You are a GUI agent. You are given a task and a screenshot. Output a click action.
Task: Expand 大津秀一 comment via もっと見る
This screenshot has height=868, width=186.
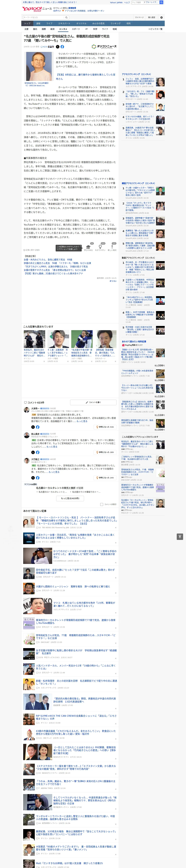point(82,421)
